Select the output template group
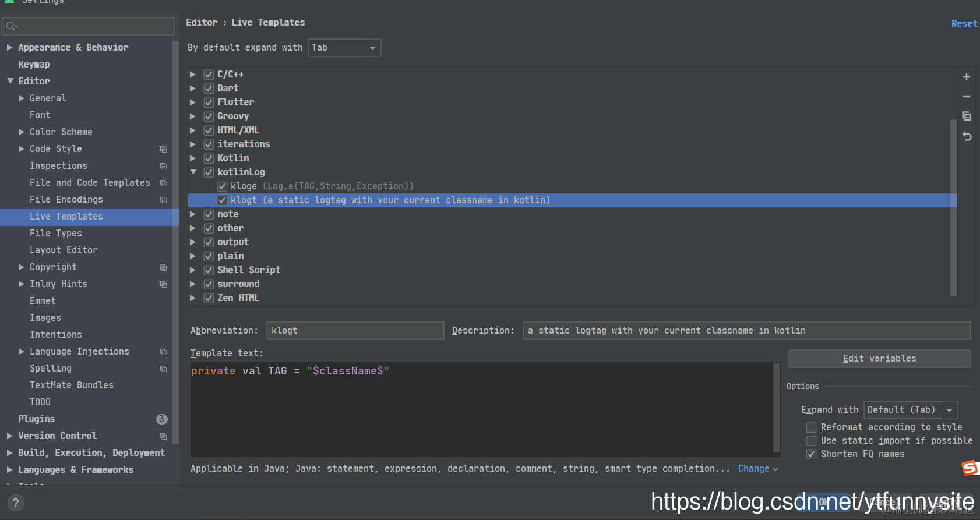This screenshot has height=520, width=980. click(x=233, y=242)
